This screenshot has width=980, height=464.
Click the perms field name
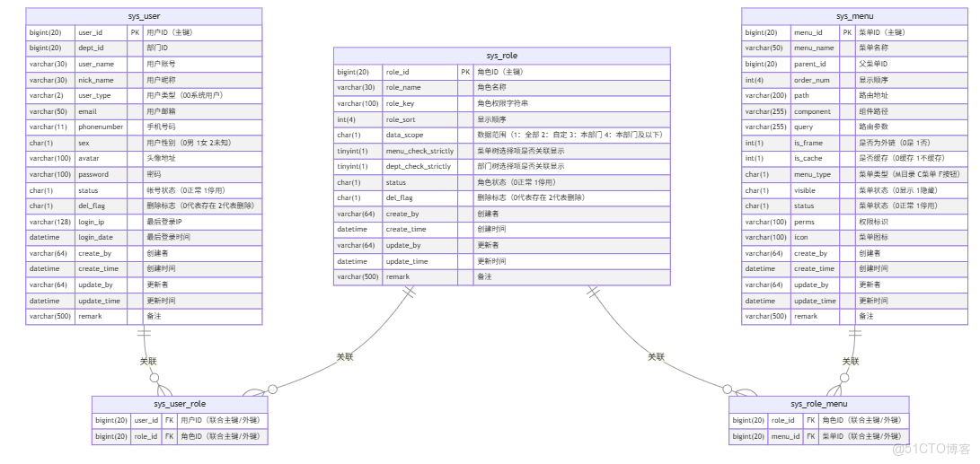click(804, 222)
